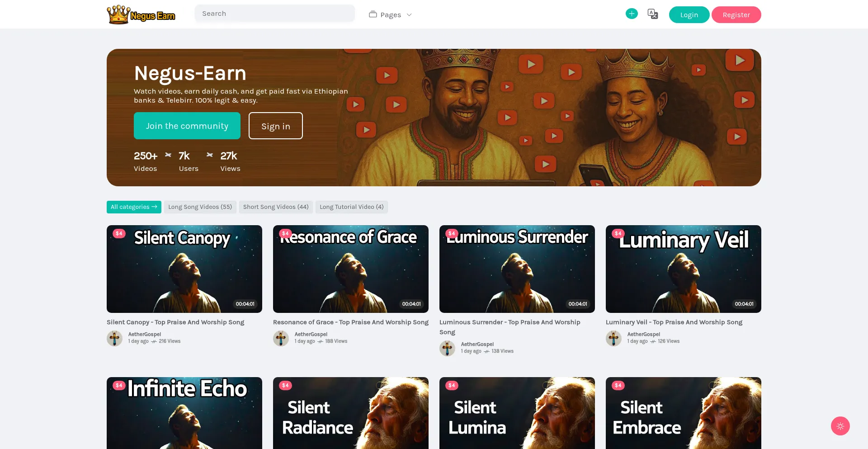Click the '7k Users' stat
The width and height of the screenshot is (868, 449).
tap(189, 161)
